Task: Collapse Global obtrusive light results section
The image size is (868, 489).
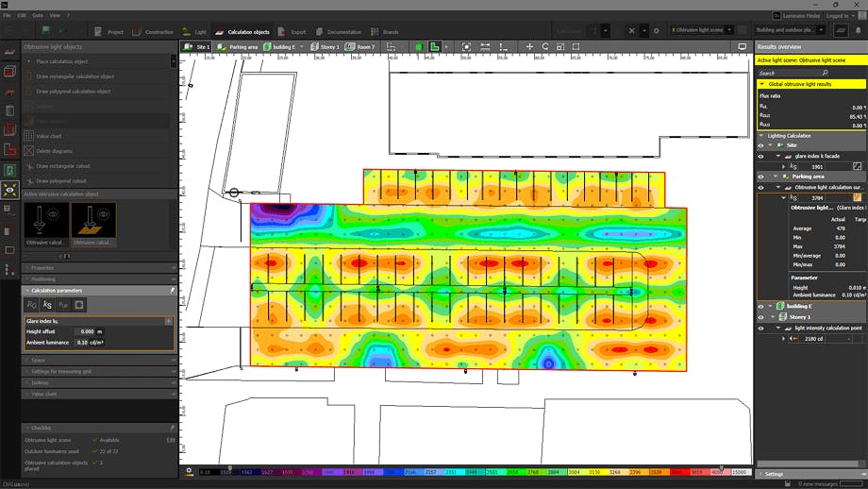Action: 762,84
